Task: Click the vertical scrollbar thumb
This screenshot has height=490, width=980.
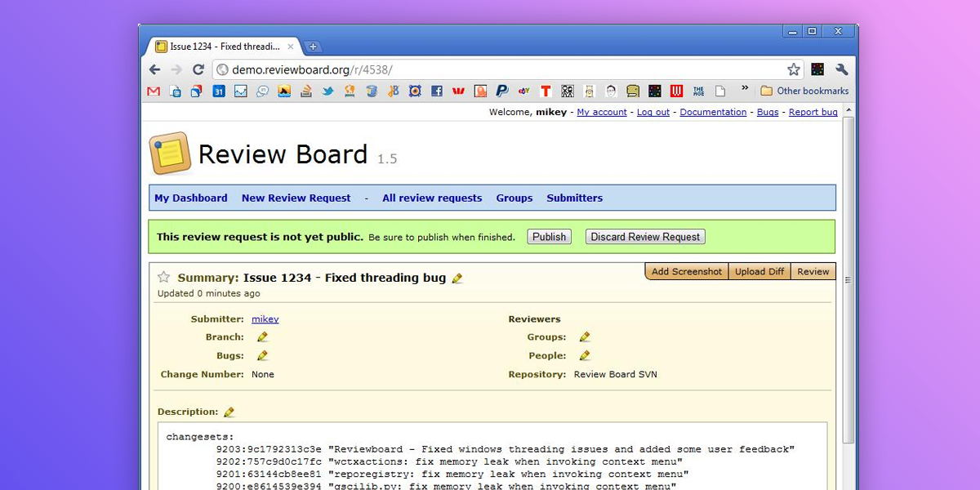Action: point(849,280)
